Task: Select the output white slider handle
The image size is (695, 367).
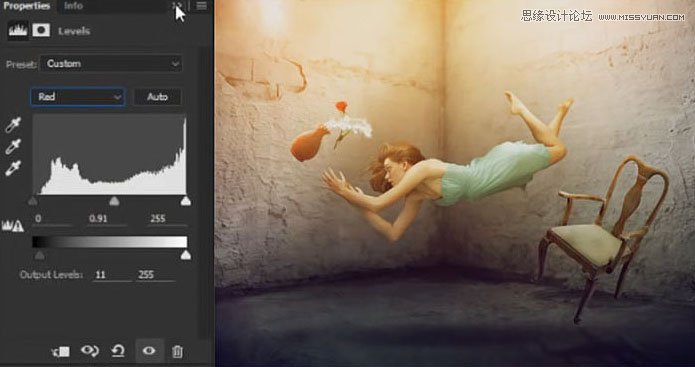Action: pos(186,255)
